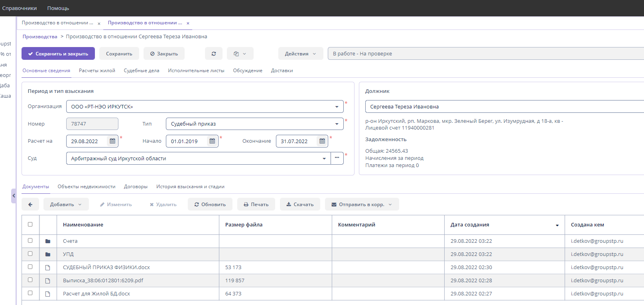The image size is (644, 305).
Task: Click the ellipsis button next to Суд field
Action: click(x=337, y=158)
